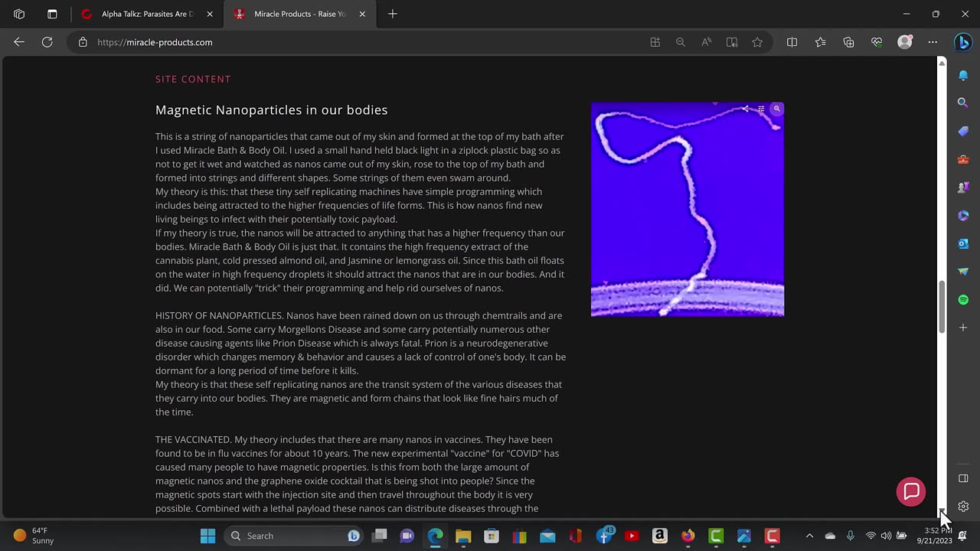Open Collections panel
This screenshot has height=551, width=980.
(x=848, y=42)
